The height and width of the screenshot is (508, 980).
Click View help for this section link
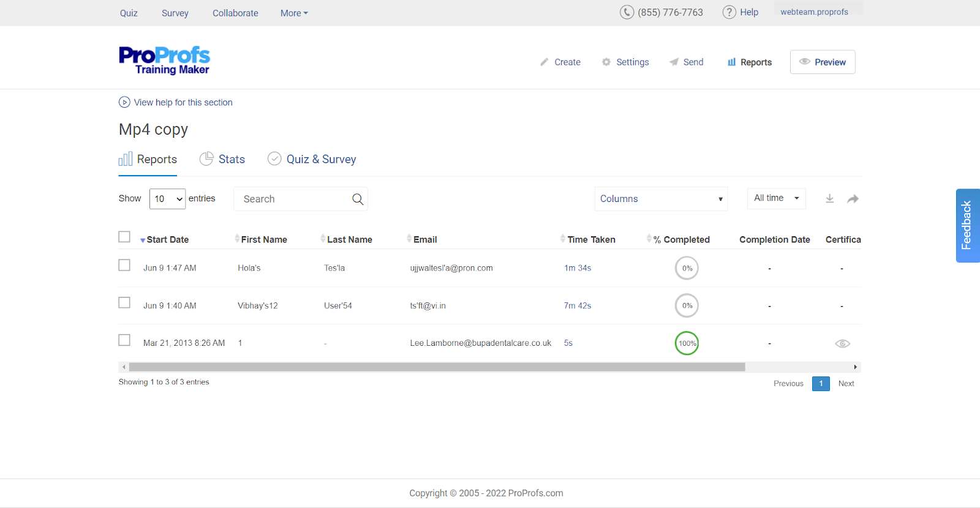(183, 102)
